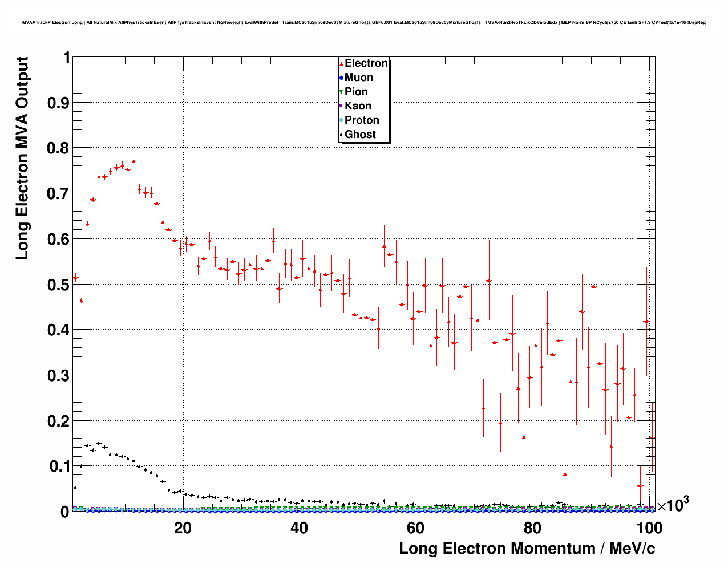728x568 pixels.
Task: Click the purple square Kaon legend marker
Action: (341, 106)
